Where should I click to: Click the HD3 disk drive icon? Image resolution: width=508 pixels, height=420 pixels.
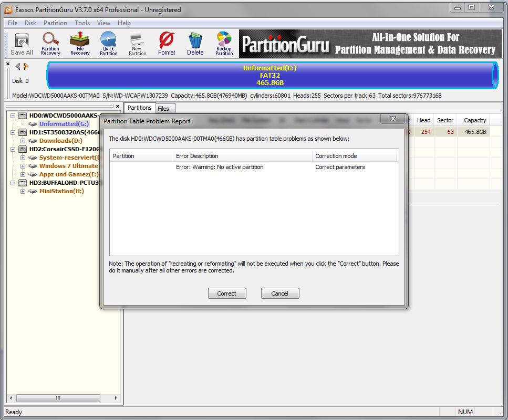tap(23, 183)
